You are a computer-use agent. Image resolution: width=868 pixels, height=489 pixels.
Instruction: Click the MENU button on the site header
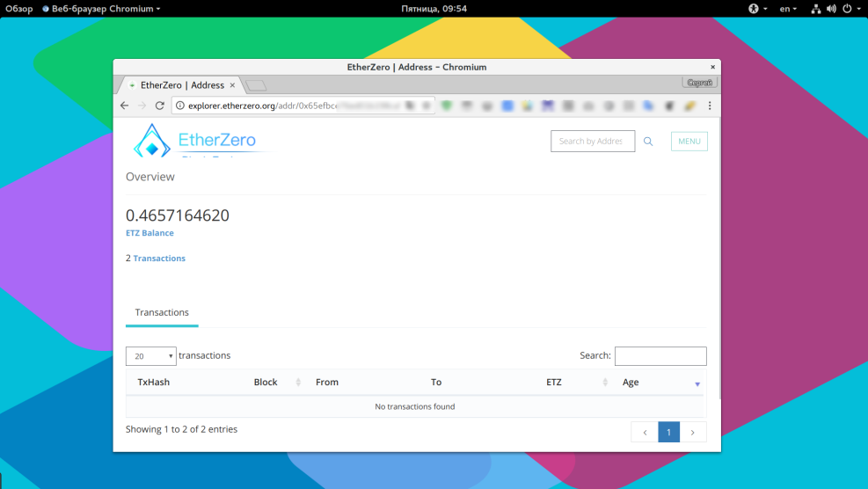689,142
